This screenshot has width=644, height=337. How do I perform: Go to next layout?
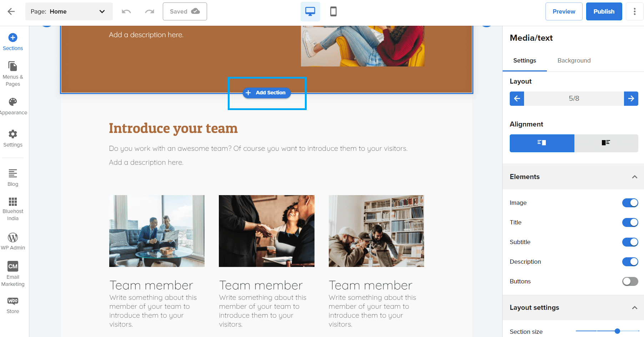(x=631, y=99)
